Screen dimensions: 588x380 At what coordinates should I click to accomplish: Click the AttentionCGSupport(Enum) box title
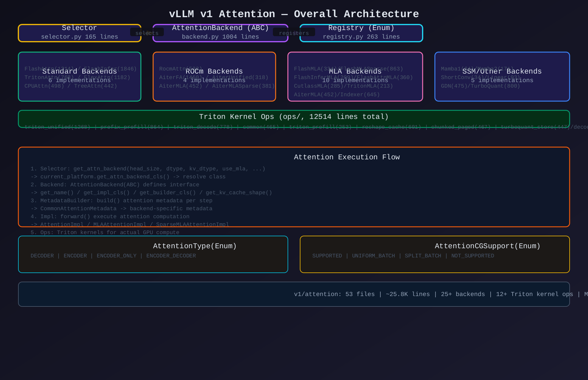pos(488,246)
